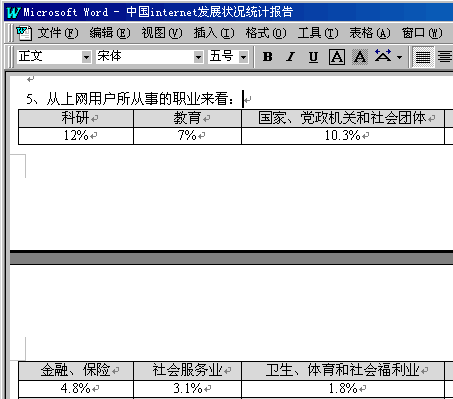Click the Word document icon in menu bar
This screenshot has height=399, width=453.
(24, 33)
